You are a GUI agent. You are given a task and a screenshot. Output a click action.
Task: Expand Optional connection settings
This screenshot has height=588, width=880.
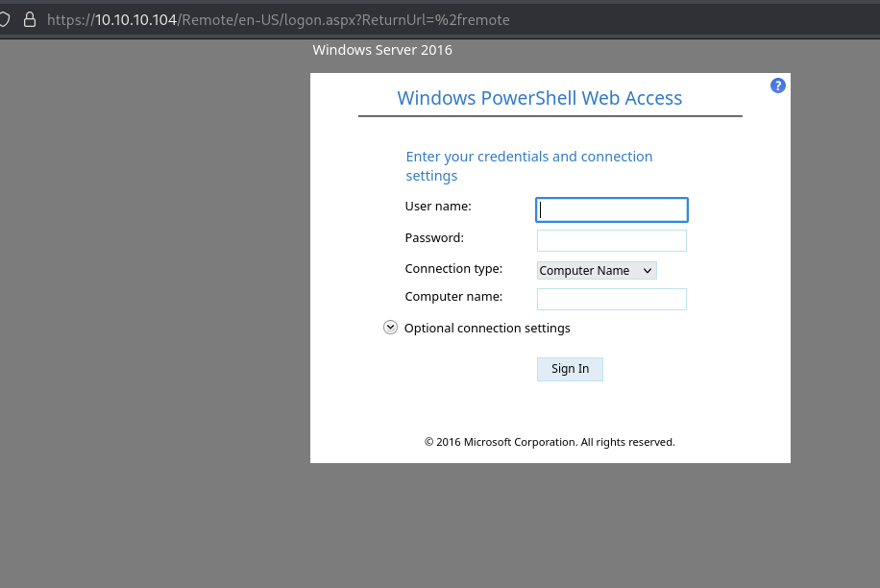coord(390,328)
